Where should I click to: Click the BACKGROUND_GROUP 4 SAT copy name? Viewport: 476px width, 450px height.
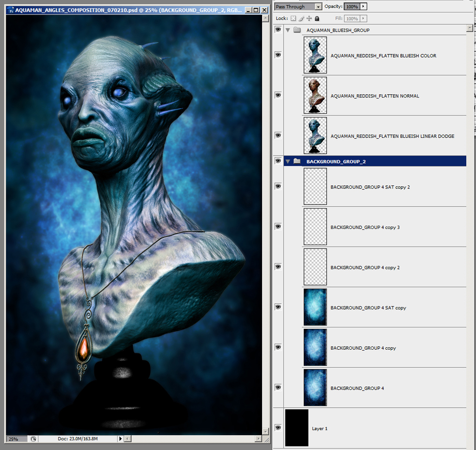(x=368, y=308)
